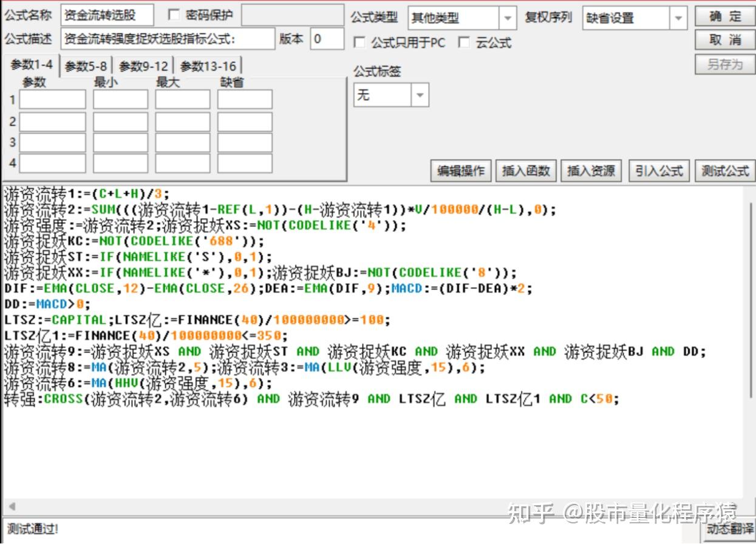This screenshot has width=756, height=544.
Task: Click the line DD:=MACD>0;
Action: (x=47, y=305)
